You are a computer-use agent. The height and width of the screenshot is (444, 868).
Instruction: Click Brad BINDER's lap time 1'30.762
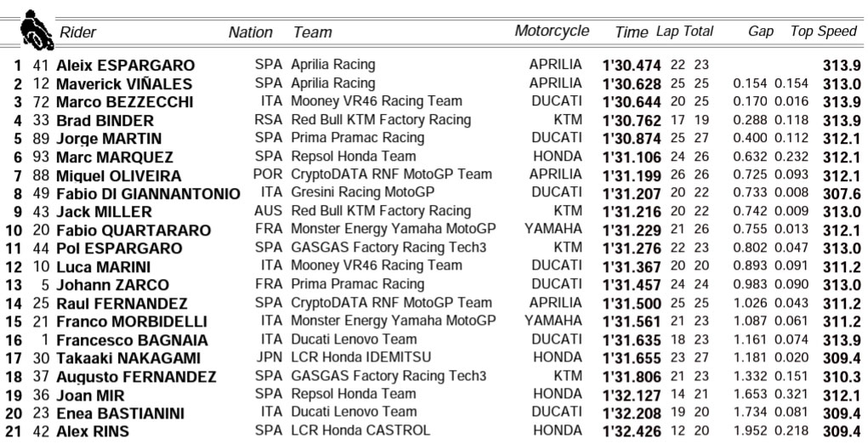[632, 121]
